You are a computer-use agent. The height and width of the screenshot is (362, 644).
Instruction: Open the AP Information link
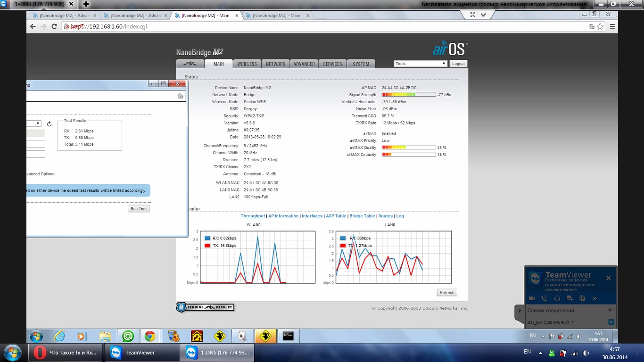[x=283, y=216]
